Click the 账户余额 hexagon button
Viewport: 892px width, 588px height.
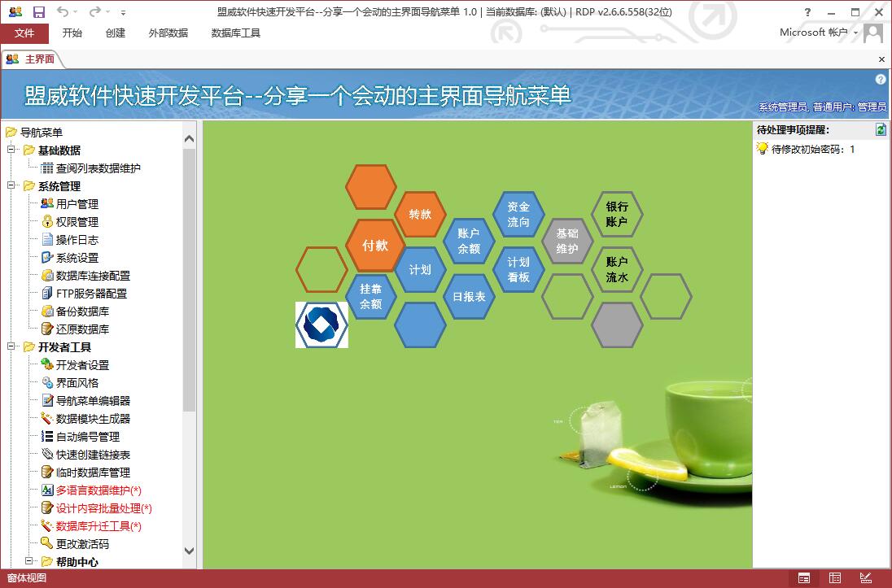tap(469, 241)
